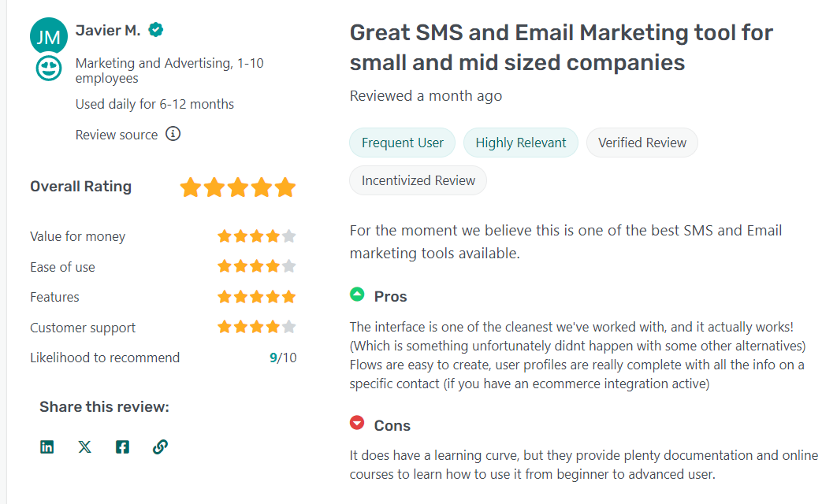Click the red Cons arrow icon
This screenshot has height=504, width=822.
(357, 424)
